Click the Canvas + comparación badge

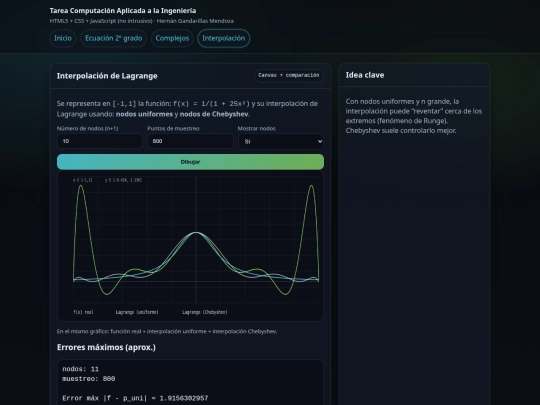289,75
